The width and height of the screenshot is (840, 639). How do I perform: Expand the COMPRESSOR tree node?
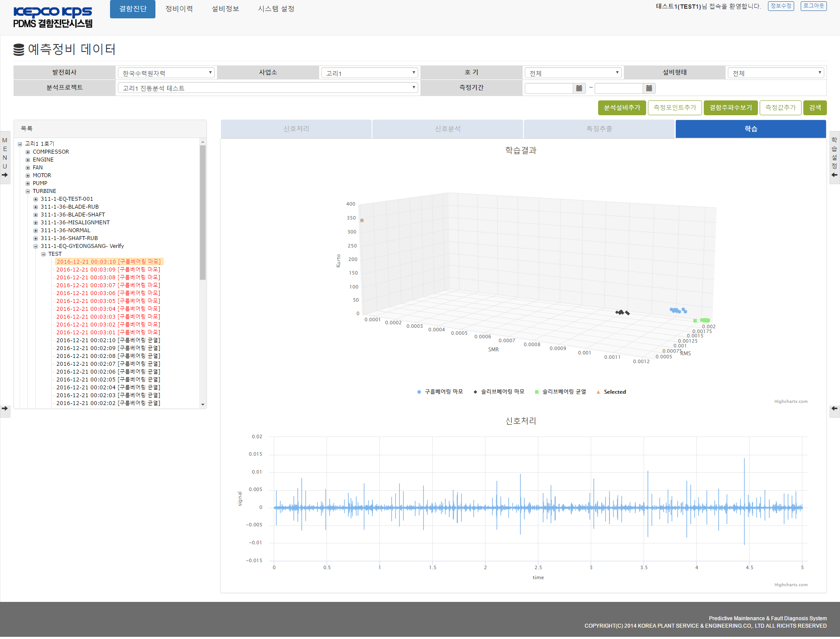pyautogui.click(x=28, y=152)
